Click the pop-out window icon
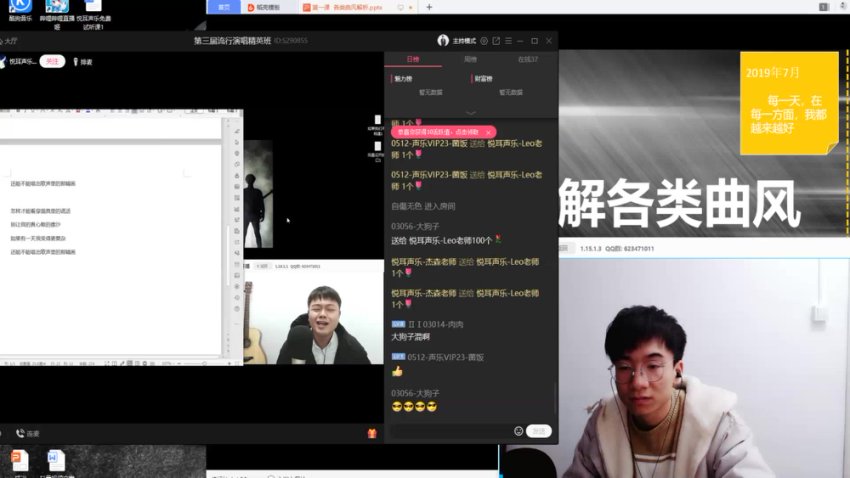 [x=496, y=41]
